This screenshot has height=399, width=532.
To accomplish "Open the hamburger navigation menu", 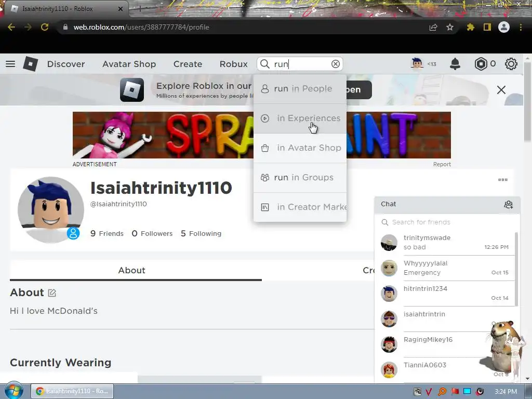I will click(10, 64).
